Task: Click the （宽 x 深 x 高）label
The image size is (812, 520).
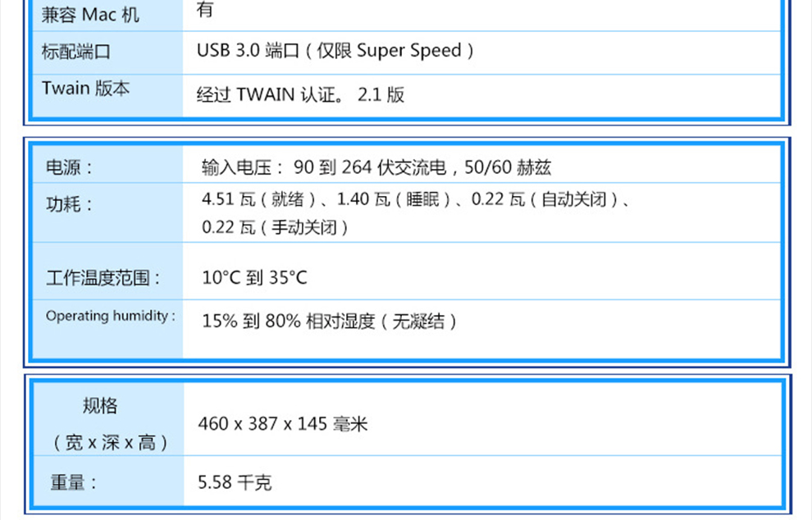Action: [110, 442]
